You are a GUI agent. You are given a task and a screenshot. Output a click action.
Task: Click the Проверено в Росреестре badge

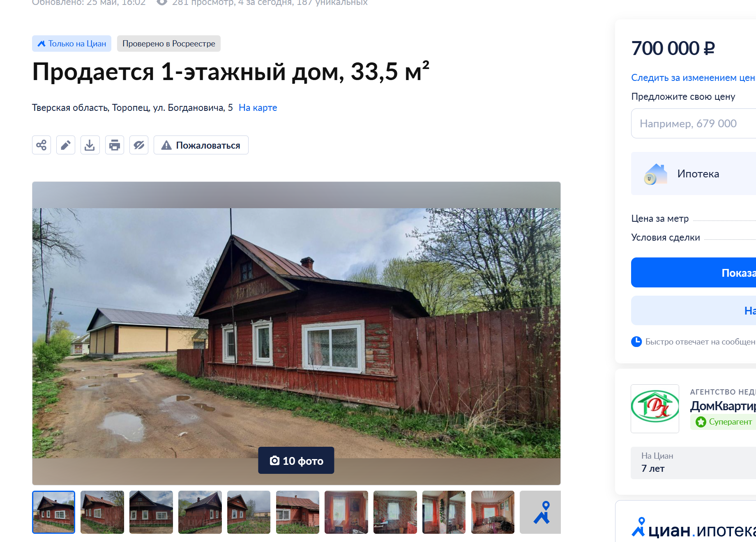pos(169,44)
